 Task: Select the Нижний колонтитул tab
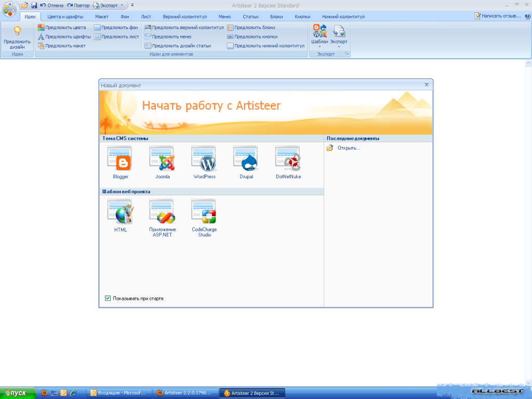tap(343, 17)
